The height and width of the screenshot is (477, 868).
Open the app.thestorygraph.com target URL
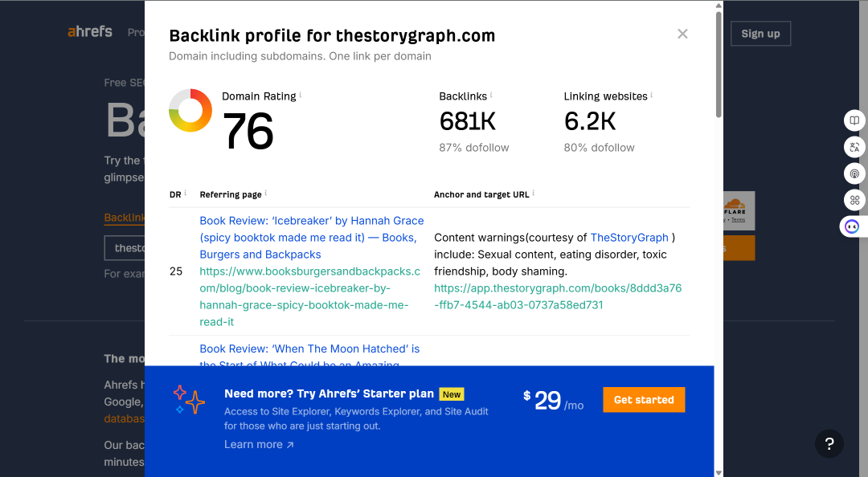558,296
